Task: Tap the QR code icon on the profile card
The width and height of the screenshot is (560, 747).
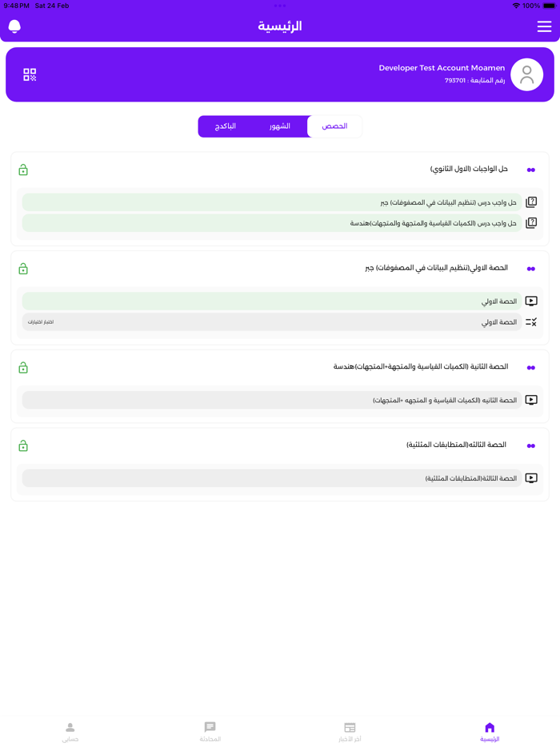Action: coord(30,74)
